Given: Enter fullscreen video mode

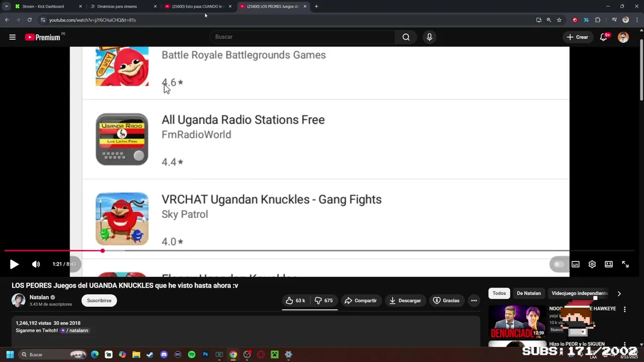Looking at the screenshot, I should pyautogui.click(x=625, y=264).
